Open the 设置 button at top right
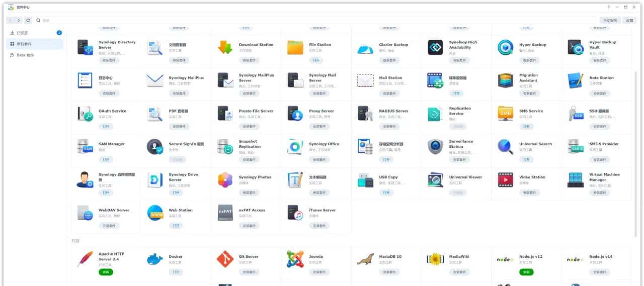644x286 pixels. pos(629,20)
